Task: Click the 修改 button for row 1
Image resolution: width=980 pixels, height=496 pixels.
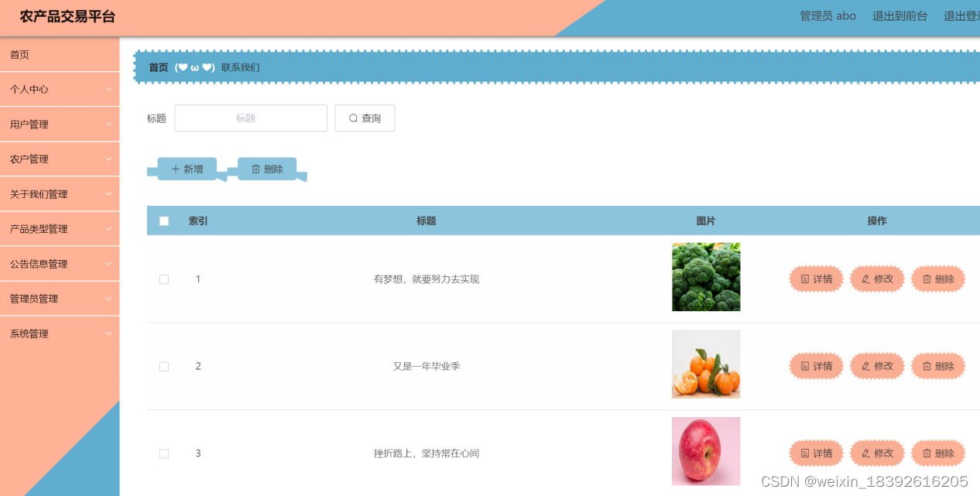Action: (877, 279)
